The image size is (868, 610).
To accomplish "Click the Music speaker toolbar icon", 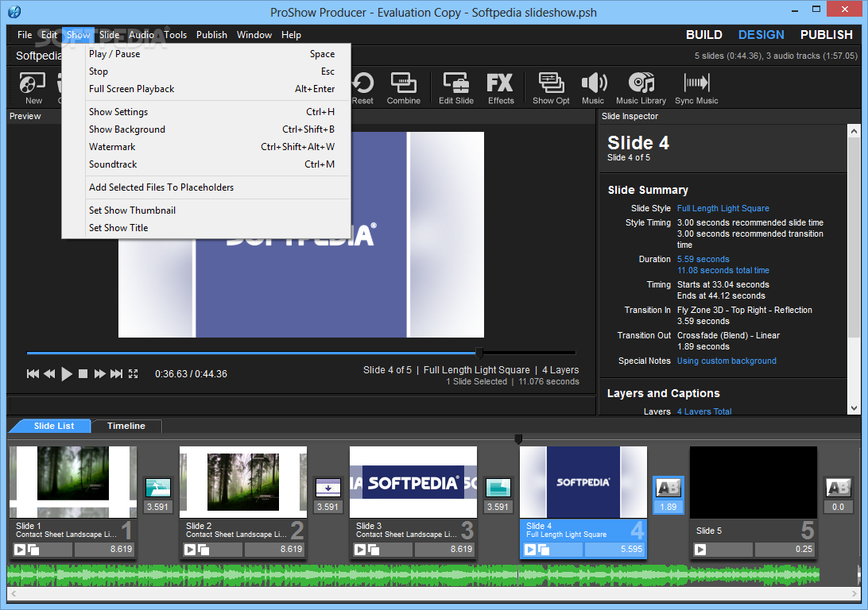I will 593,87.
